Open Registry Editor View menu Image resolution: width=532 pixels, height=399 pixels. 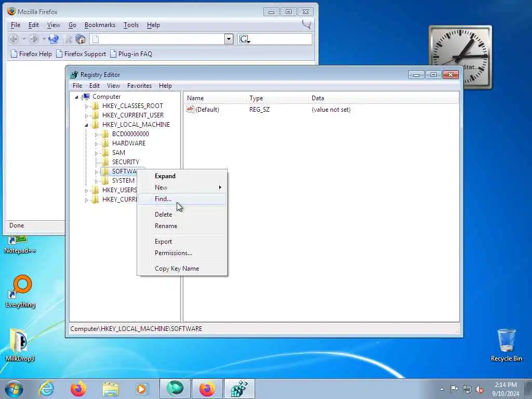[113, 86]
